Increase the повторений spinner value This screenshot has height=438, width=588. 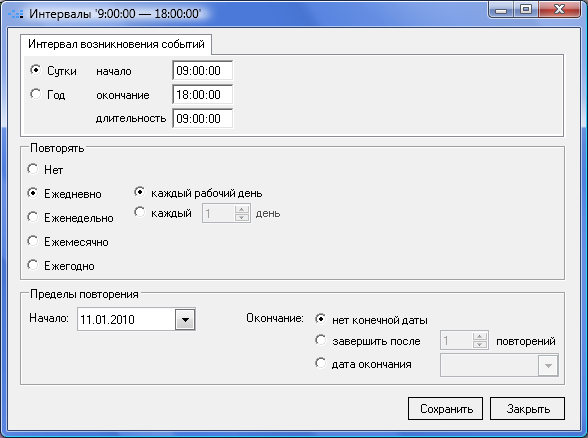point(480,336)
